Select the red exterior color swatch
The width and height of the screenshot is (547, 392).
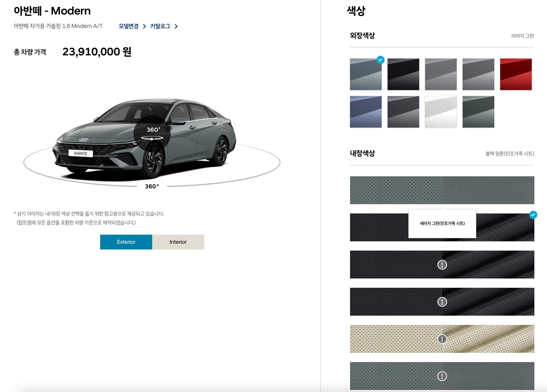pos(516,74)
